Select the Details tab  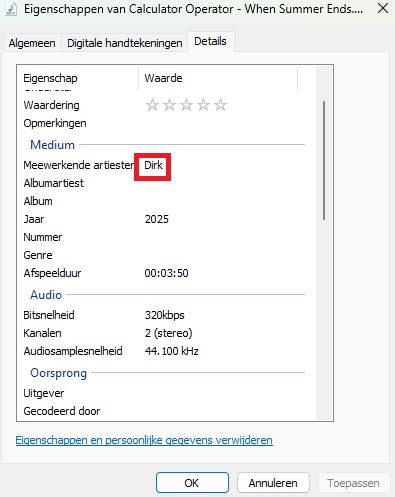210,42
